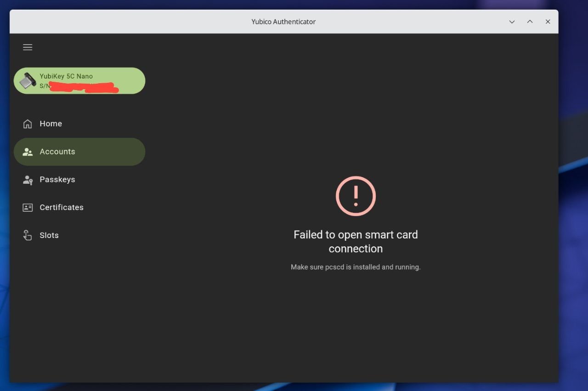Open the Passkeys label in sidebar

coord(57,180)
